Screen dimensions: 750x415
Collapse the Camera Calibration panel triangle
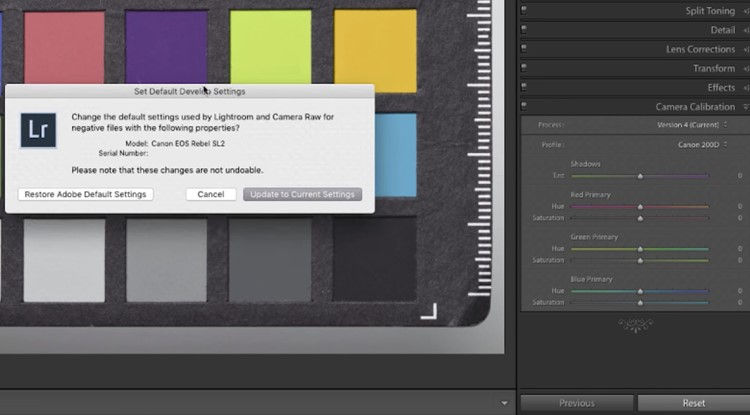coord(746,107)
